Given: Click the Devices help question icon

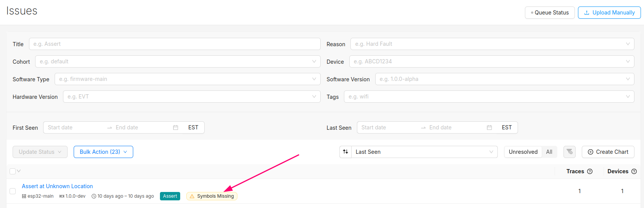Looking at the screenshot, I should coord(634,171).
